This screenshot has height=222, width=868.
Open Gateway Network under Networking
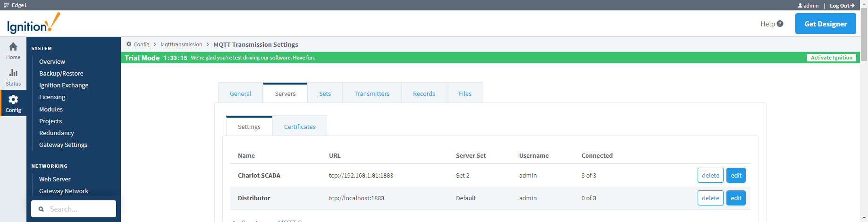click(64, 191)
